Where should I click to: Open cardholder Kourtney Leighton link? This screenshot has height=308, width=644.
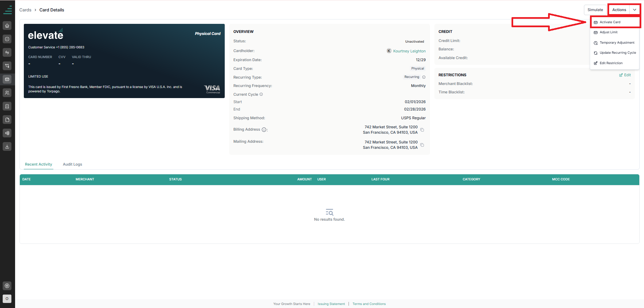(409, 51)
